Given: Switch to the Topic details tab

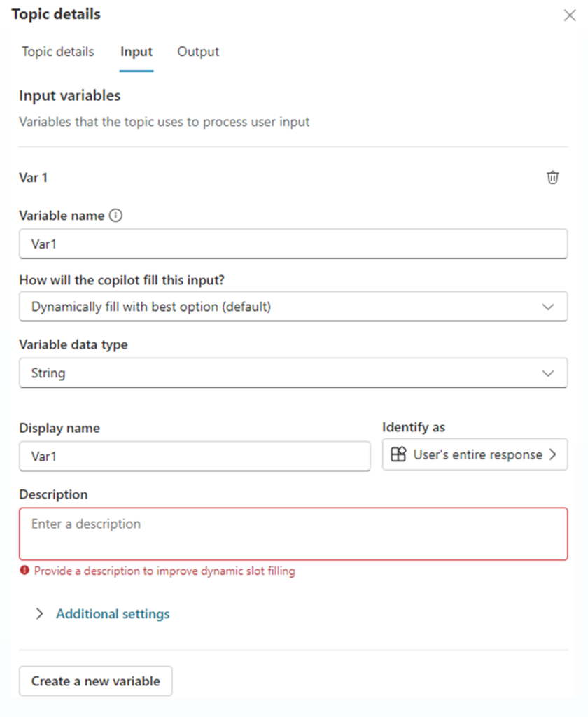Looking at the screenshot, I should pyautogui.click(x=58, y=52).
